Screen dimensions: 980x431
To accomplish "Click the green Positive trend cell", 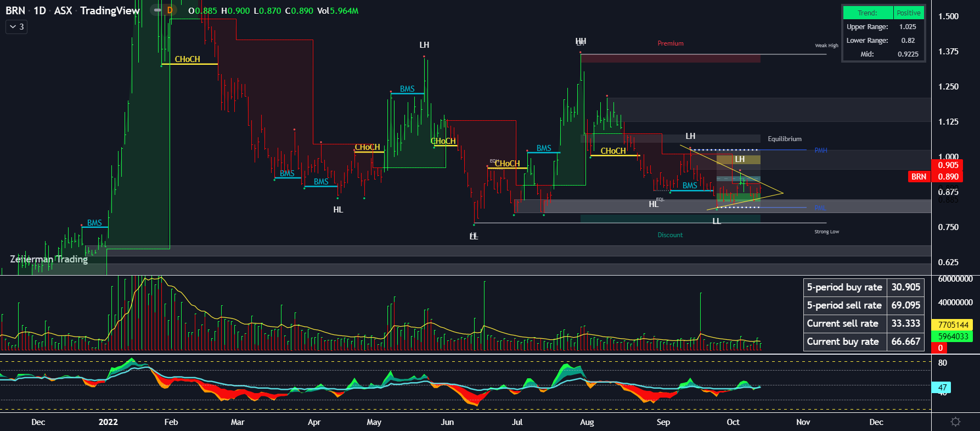I will [x=908, y=13].
